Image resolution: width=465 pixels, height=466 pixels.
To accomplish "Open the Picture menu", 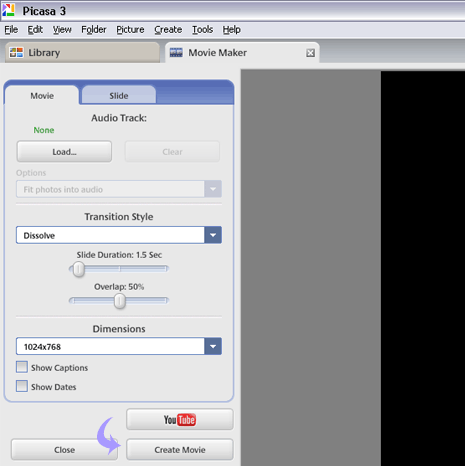I will click(130, 30).
